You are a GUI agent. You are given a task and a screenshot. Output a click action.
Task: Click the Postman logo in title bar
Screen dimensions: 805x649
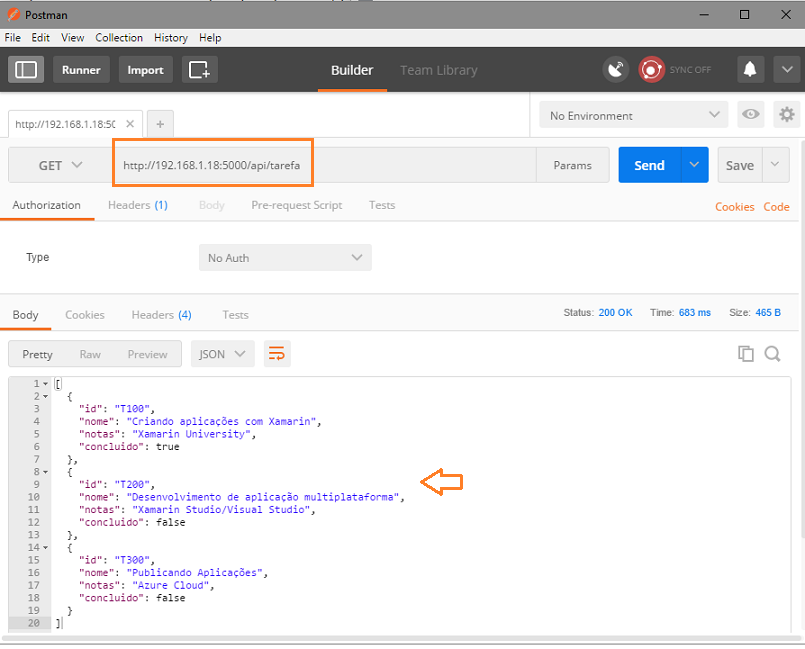click(x=14, y=14)
